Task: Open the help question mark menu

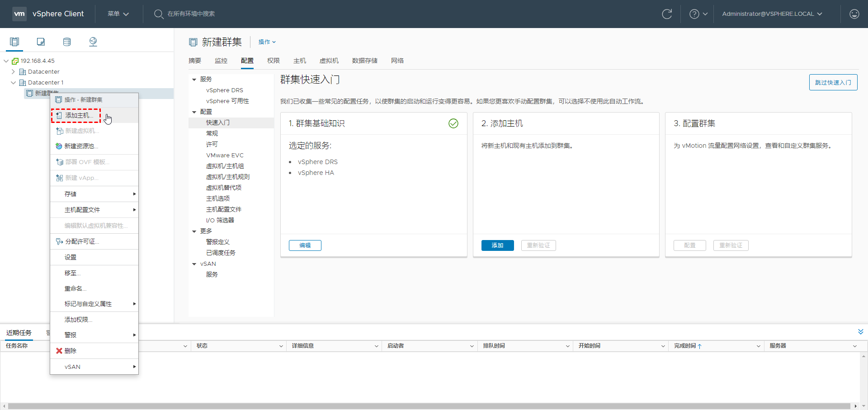Action: pyautogui.click(x=698, y=14)
